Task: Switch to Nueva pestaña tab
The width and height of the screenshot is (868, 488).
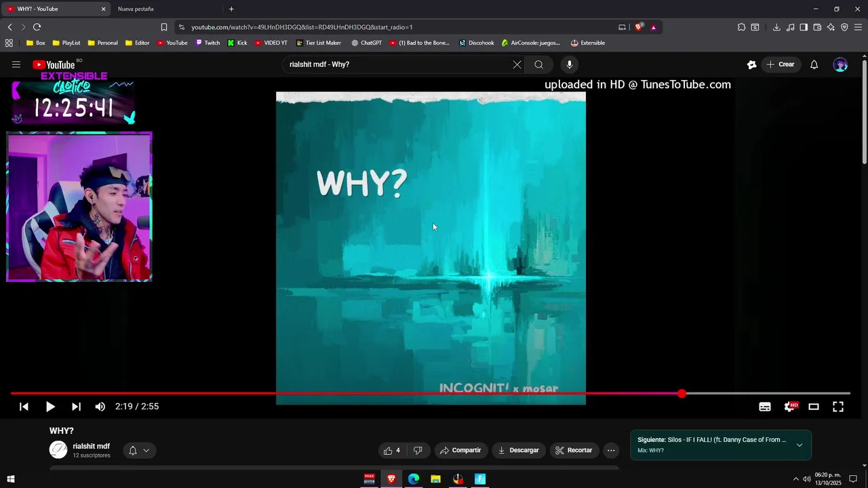Action: pyautogui.click(x=136, y=9)
